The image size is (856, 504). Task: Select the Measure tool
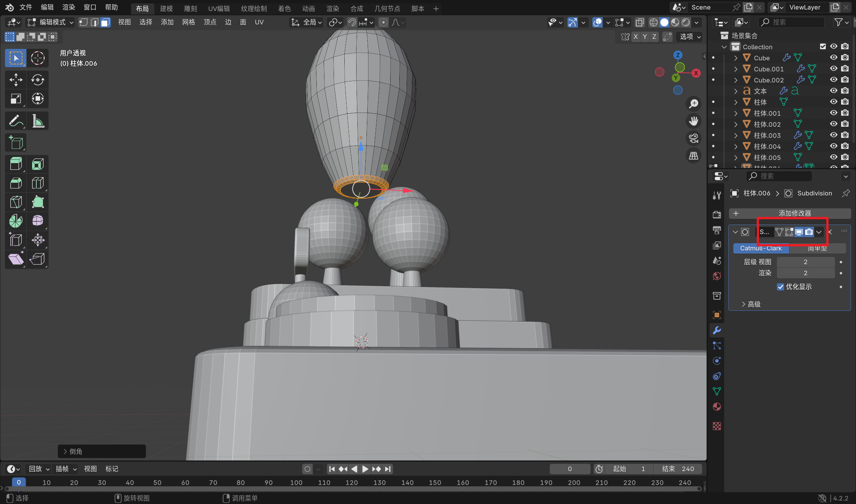(37, 121)
